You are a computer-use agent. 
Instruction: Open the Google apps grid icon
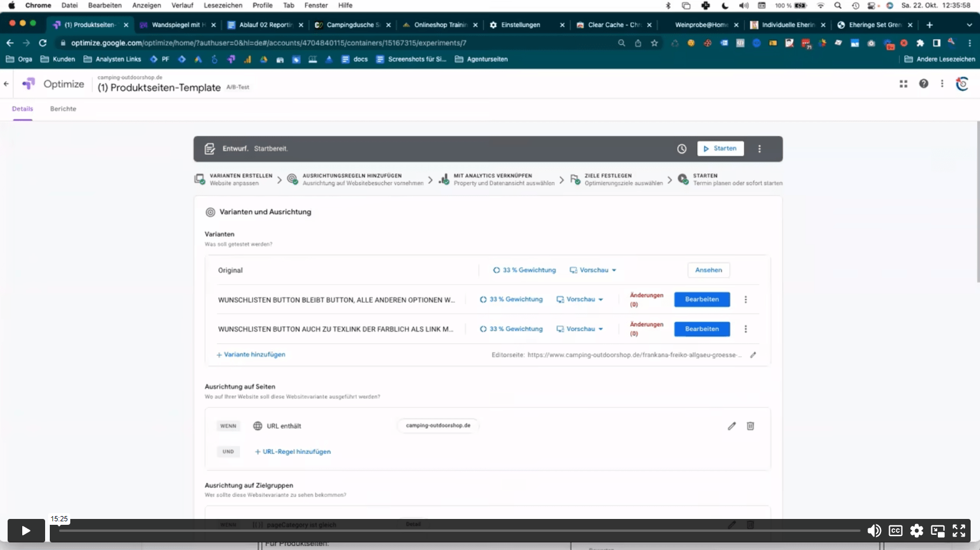(x=903, y=84)
